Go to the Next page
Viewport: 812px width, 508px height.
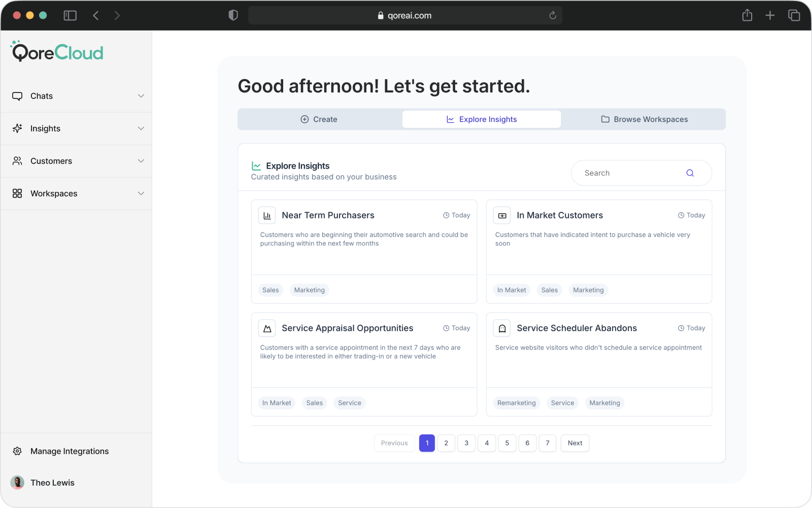pos(574,443)
